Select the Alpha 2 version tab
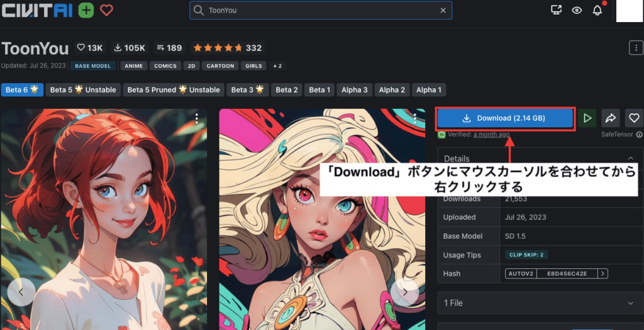The width and height of the screenshot is (644, 330). tap(392, 89)
